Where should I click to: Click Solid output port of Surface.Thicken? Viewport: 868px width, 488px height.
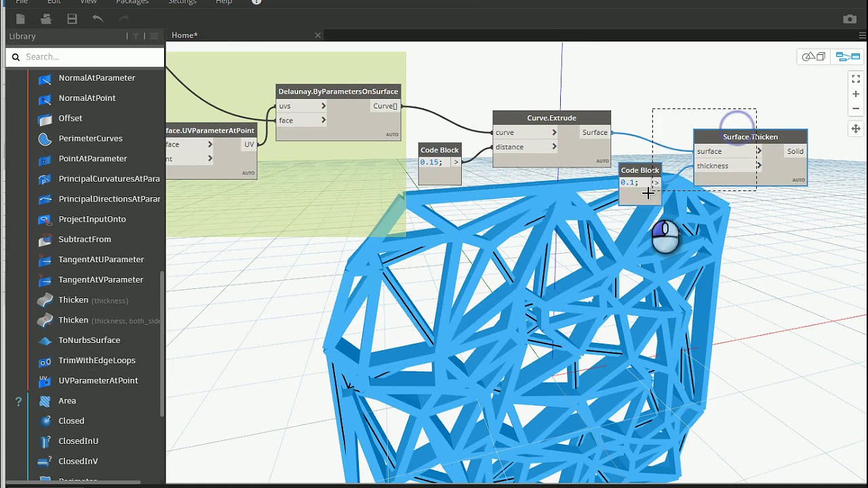(795, 152)
